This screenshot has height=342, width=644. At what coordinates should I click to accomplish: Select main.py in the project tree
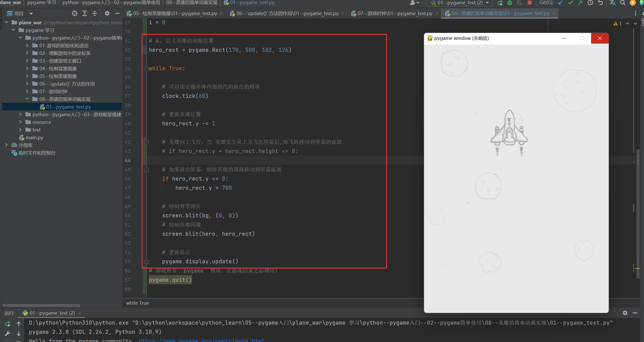pyautogui.click(x=34, y=137)
